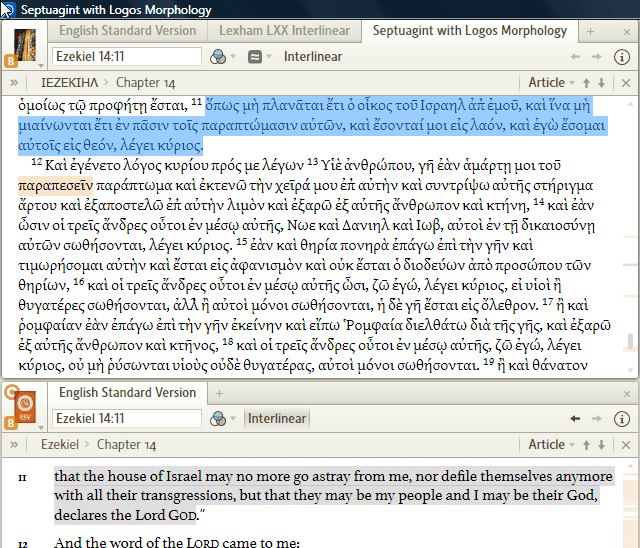Image resolution: width=640 pixels, height=548 pixels.
Task: Close the locator bar in ESV panel
Action: [x=626, y=445]
